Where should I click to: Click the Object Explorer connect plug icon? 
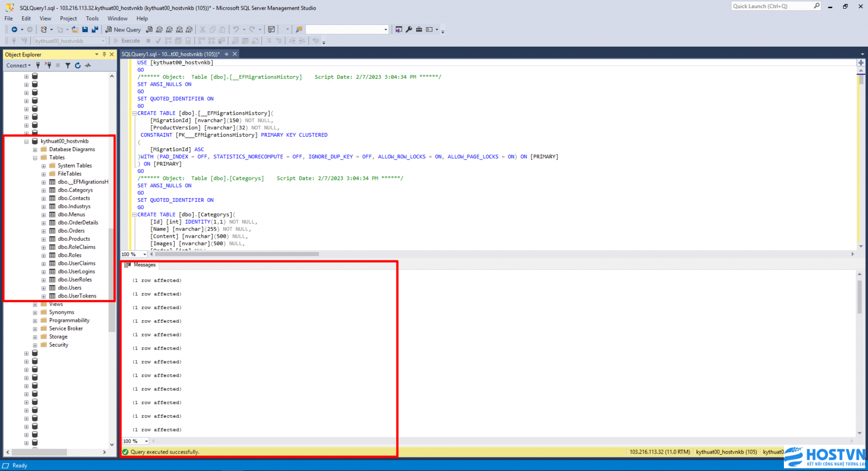click(x=38, y=66)
